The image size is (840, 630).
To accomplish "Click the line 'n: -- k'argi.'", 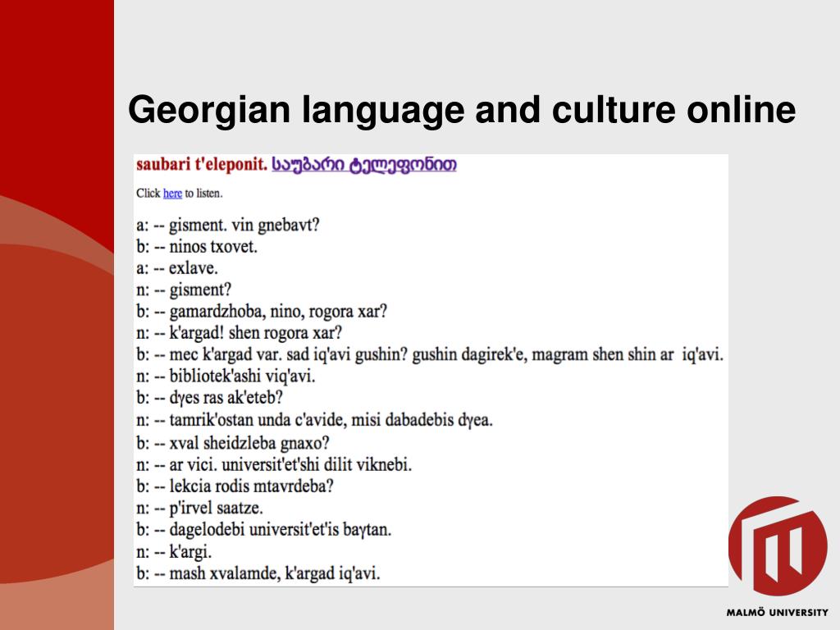I will coord(174,552).
